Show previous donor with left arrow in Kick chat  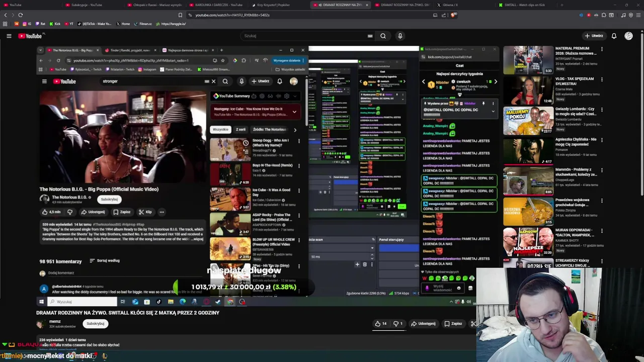[x=423, y=81]
